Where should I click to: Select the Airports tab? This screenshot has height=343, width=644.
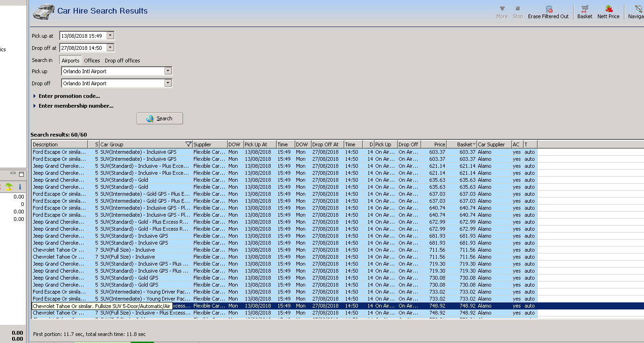pyautogui.click(x=70, y=61)
